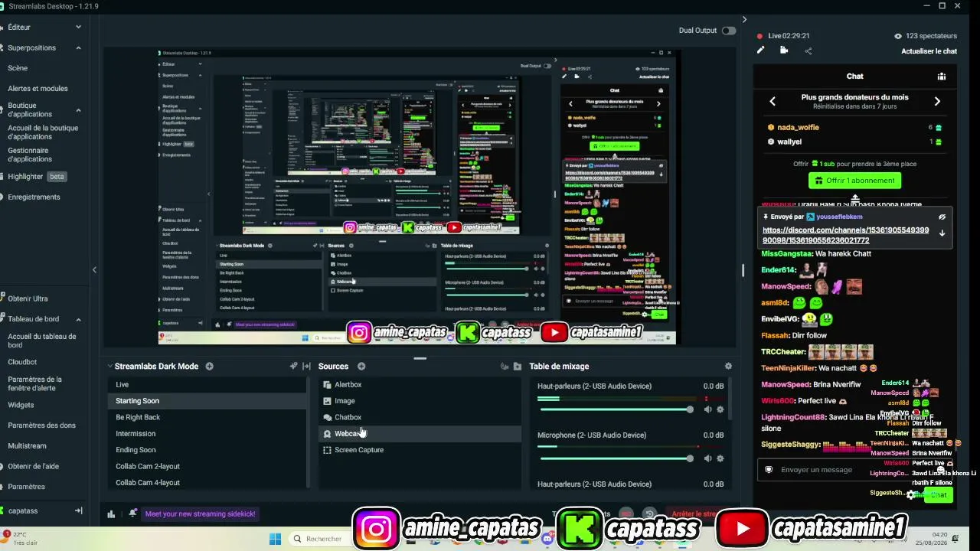Collapse the Superpositions section chevron
Image resolution: width=980 pixels, height=551 pixels.
click(78, 47)
